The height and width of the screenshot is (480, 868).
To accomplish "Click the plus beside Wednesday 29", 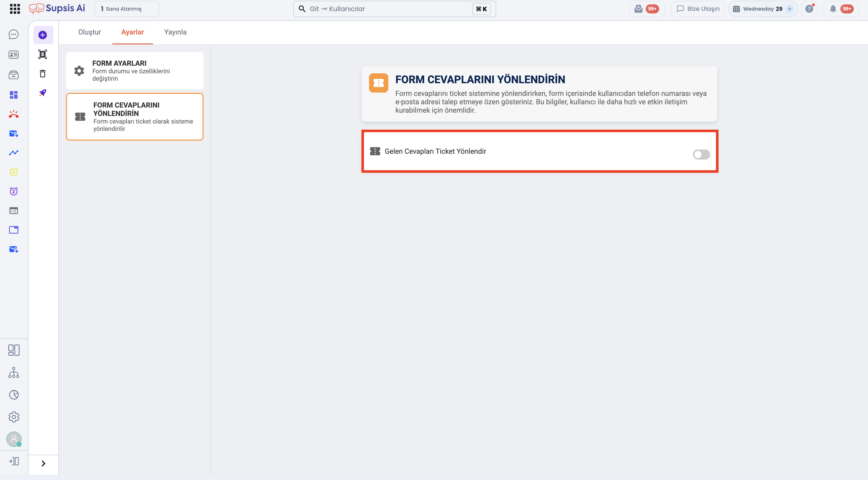I will point(790,9).
